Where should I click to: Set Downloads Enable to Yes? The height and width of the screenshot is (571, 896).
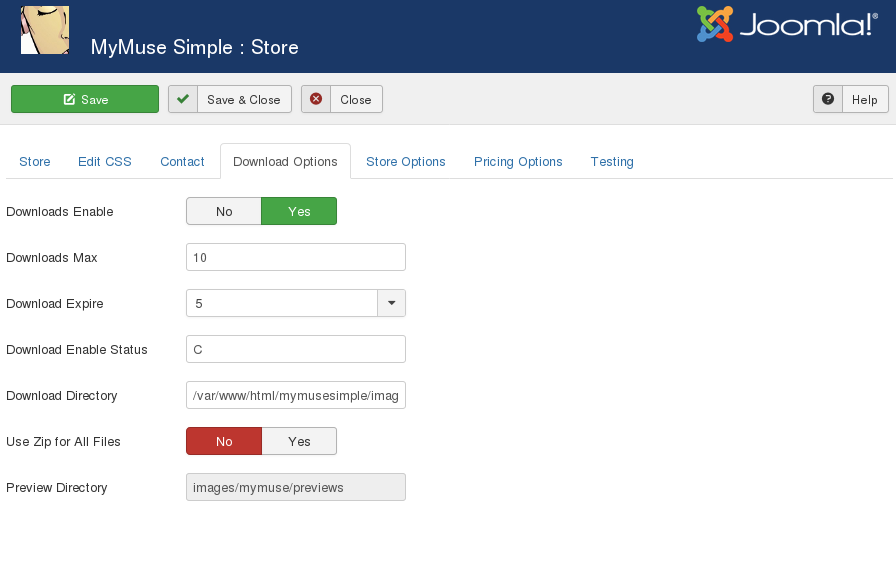coord(299,211)
